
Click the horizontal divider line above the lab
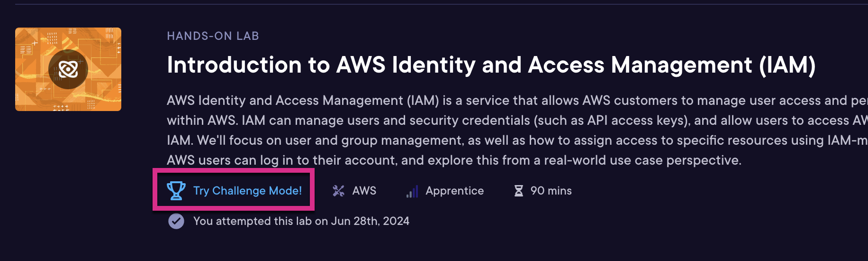[x=442, y=4]
